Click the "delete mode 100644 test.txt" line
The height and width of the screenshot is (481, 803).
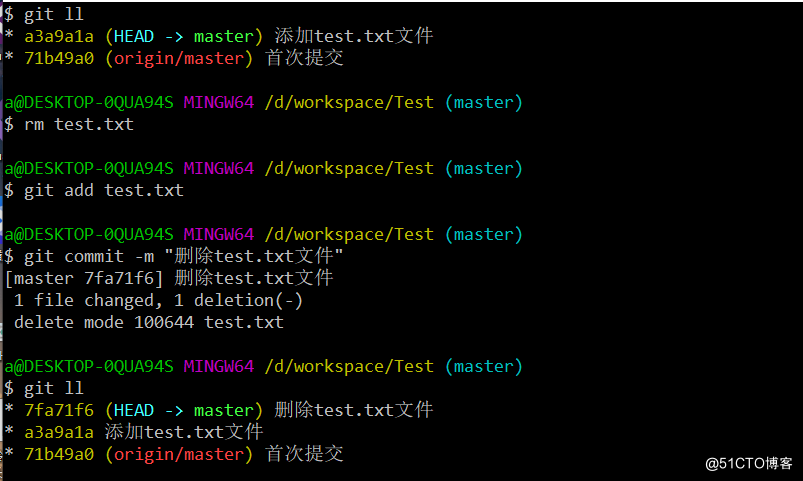[x=148, y=322]
